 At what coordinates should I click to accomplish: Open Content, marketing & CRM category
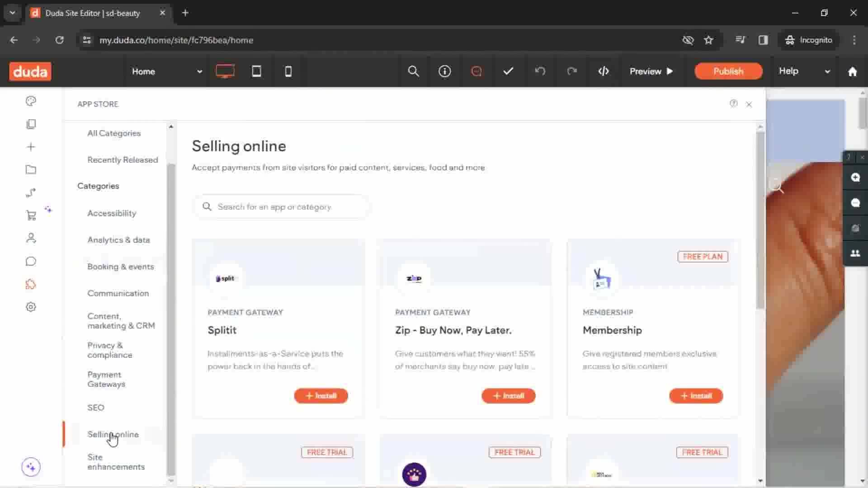tap(121, 321)
